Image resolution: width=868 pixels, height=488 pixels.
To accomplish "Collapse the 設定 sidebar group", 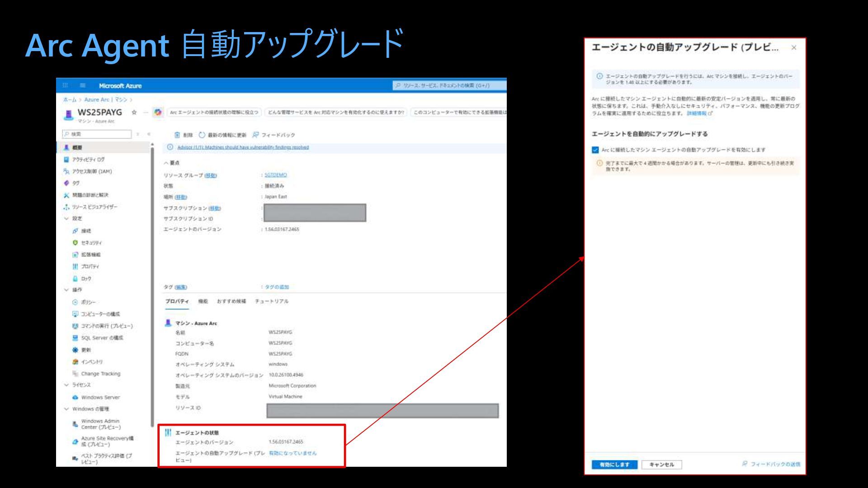I will pyautogui.click(x=66, y=219).
